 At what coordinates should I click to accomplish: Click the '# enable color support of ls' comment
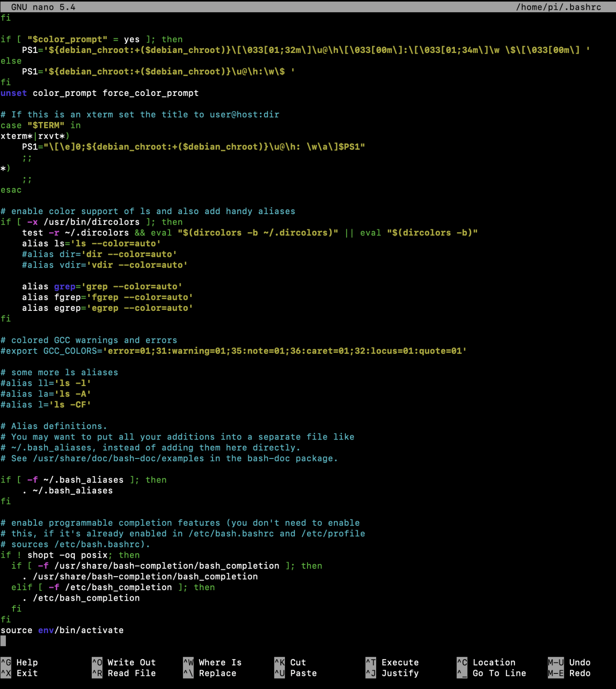pyautogui.click(x=148, y=211)
